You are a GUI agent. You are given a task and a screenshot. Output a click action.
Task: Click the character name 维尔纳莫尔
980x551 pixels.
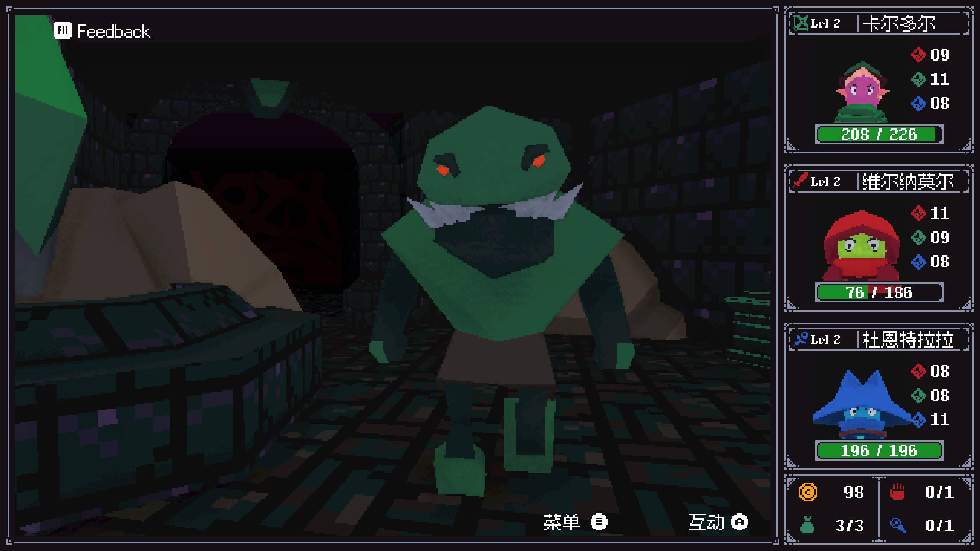(x=908, y=181)
